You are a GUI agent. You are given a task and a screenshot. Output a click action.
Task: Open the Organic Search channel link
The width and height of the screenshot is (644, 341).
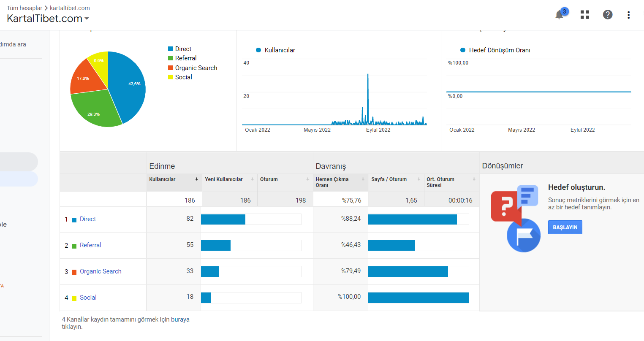[101, 271]
